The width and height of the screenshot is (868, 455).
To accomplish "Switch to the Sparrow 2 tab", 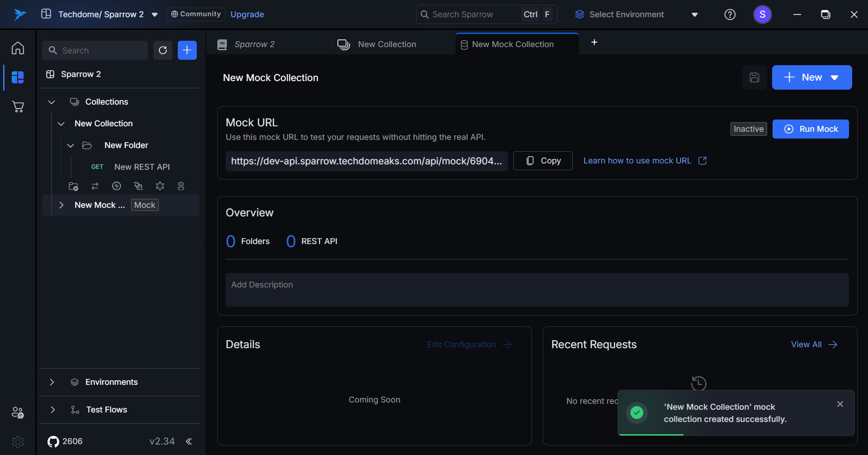I will click(254, 44).
